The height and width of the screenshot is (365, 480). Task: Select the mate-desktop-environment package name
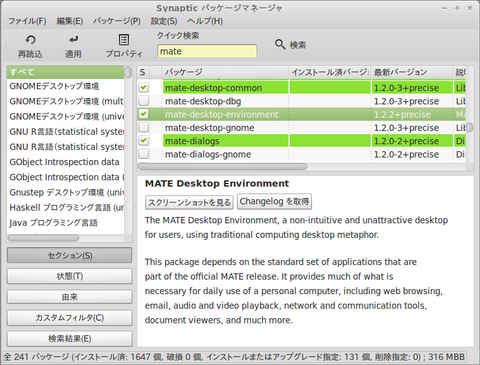[x=221, y=115]
